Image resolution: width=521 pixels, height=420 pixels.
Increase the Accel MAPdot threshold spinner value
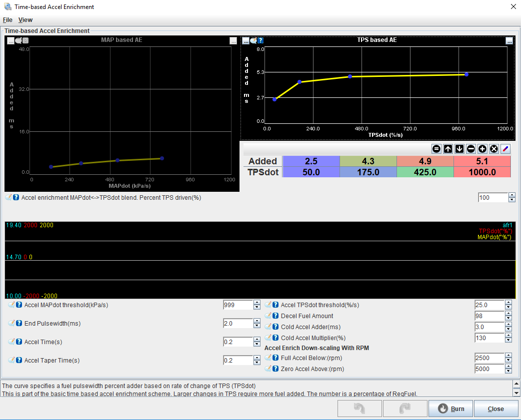pyautogui.click(x=257, y=303)
